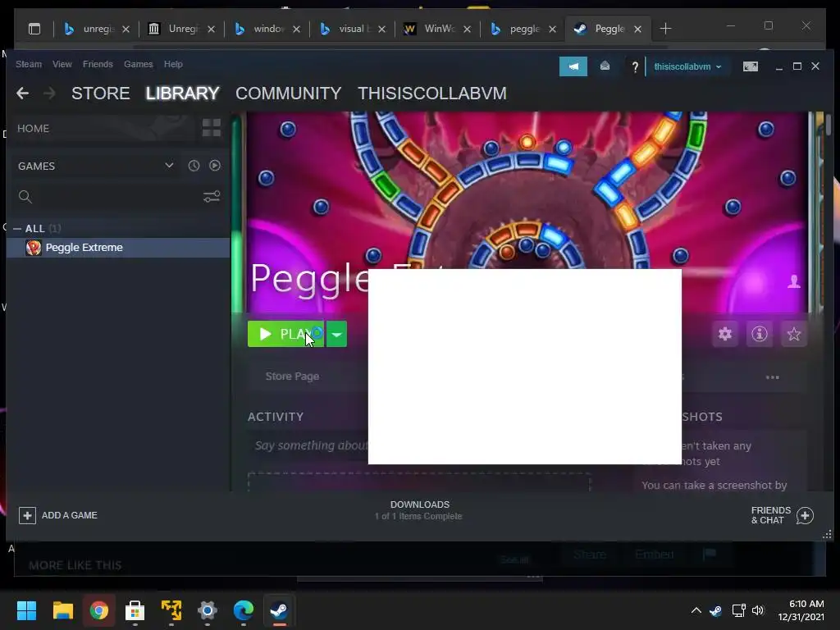Screen dimensions: 840x630
Task: Click the library search magnifier icon
Action: coord(25,197)
